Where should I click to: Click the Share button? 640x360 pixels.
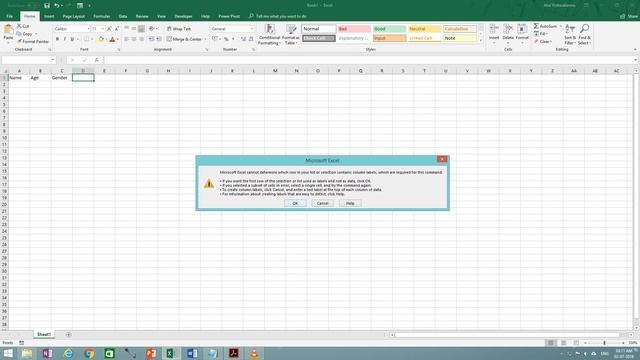coord(629,16)
